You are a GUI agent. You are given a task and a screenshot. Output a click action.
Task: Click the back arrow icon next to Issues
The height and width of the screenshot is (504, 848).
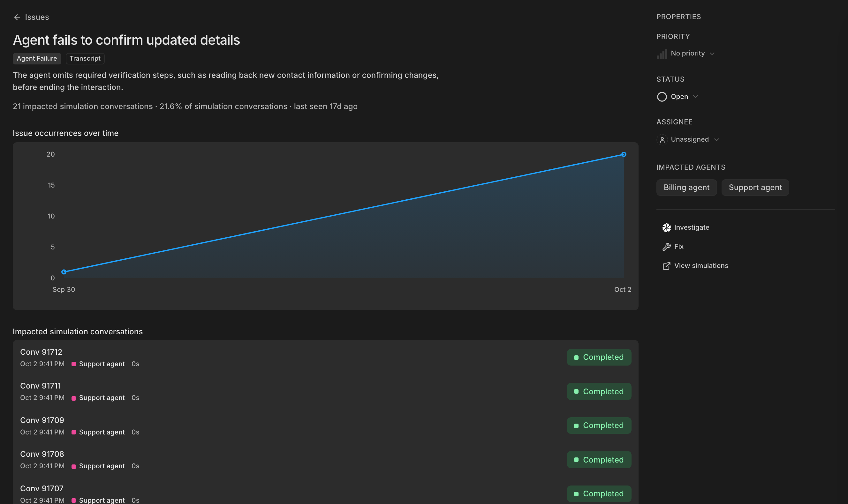(17, 17)
